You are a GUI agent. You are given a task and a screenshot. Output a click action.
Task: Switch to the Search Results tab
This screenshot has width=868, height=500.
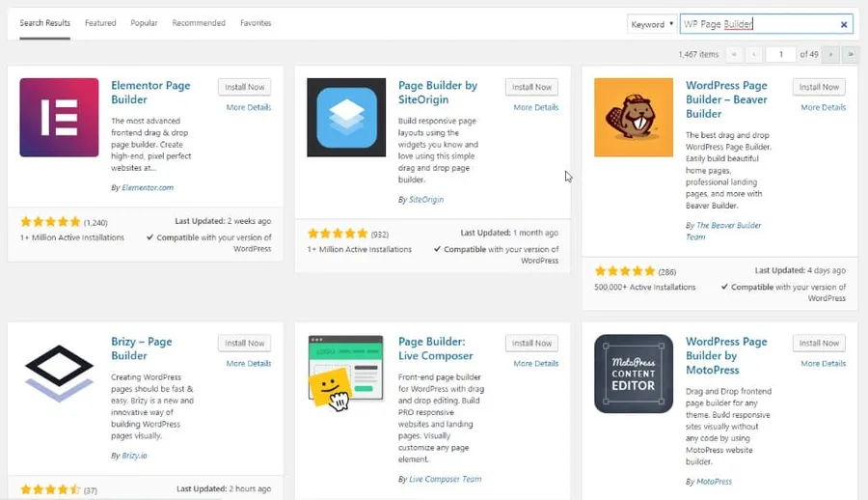click(44, 23)
